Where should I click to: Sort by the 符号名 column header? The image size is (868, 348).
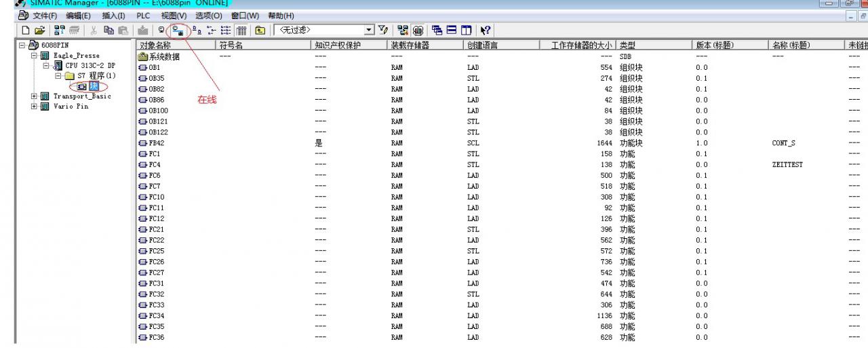[x=263, y=45]
